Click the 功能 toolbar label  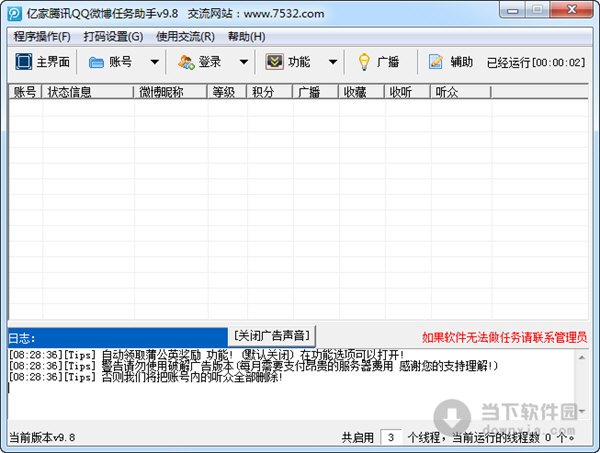click(299, 62)
